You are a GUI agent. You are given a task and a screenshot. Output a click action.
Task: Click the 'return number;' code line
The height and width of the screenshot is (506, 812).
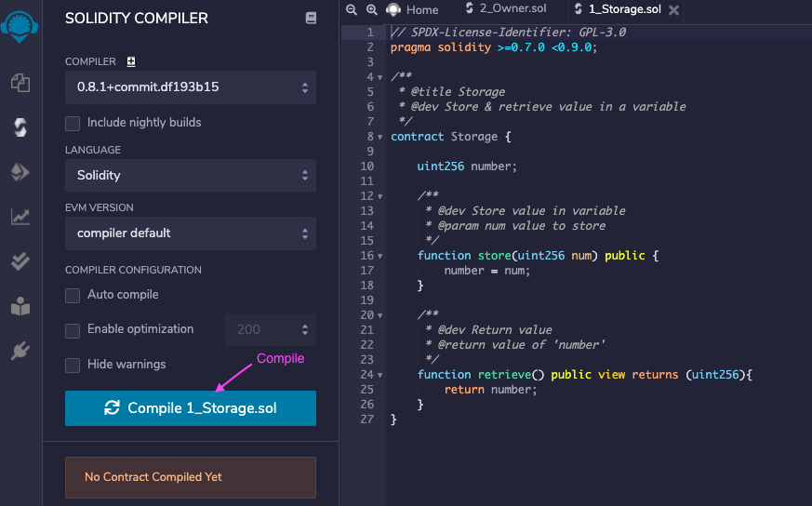tap(490, 390)
